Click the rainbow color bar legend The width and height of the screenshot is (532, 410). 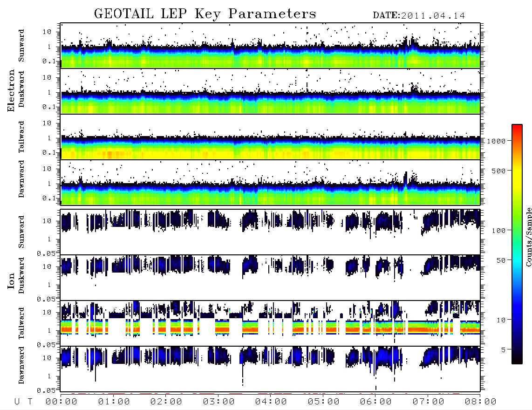coord(517,244)
